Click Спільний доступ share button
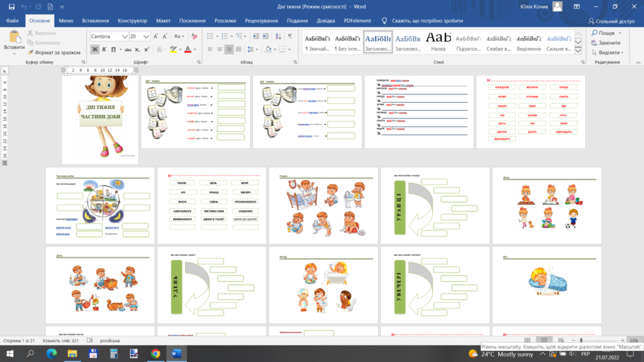Image resolution: width=644 pixels, height=362 pixels. tap(612, 21)
